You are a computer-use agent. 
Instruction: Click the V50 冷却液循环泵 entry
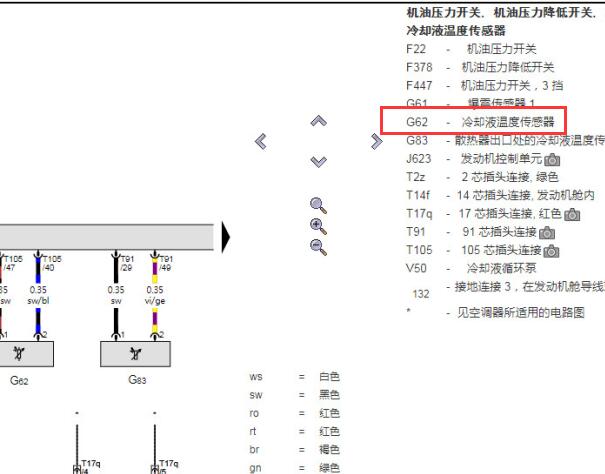point(471,268)
